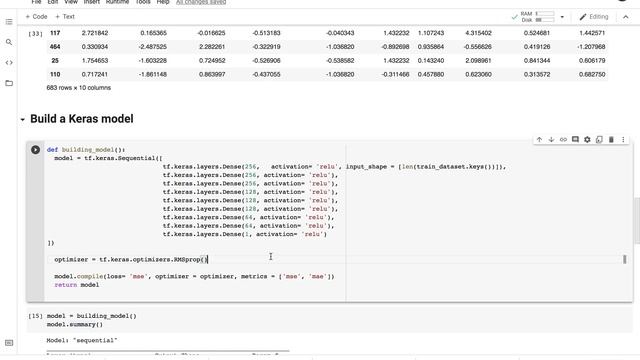Click the All changes saved link
The image size is (640, 360).
[201, 2]
